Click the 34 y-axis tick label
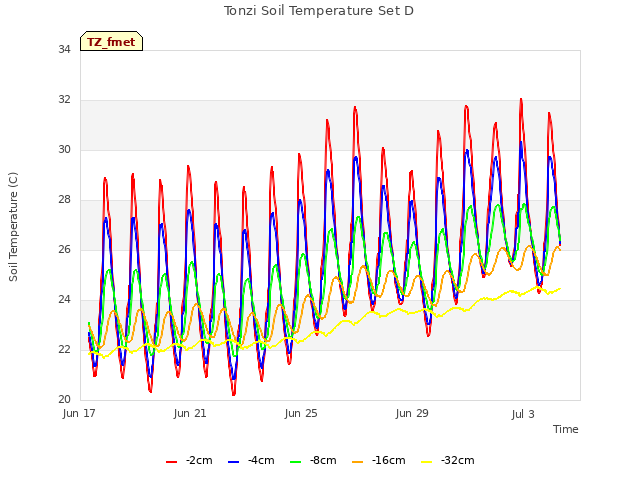Viewport: 640px width, 480px height. (64, 49)
